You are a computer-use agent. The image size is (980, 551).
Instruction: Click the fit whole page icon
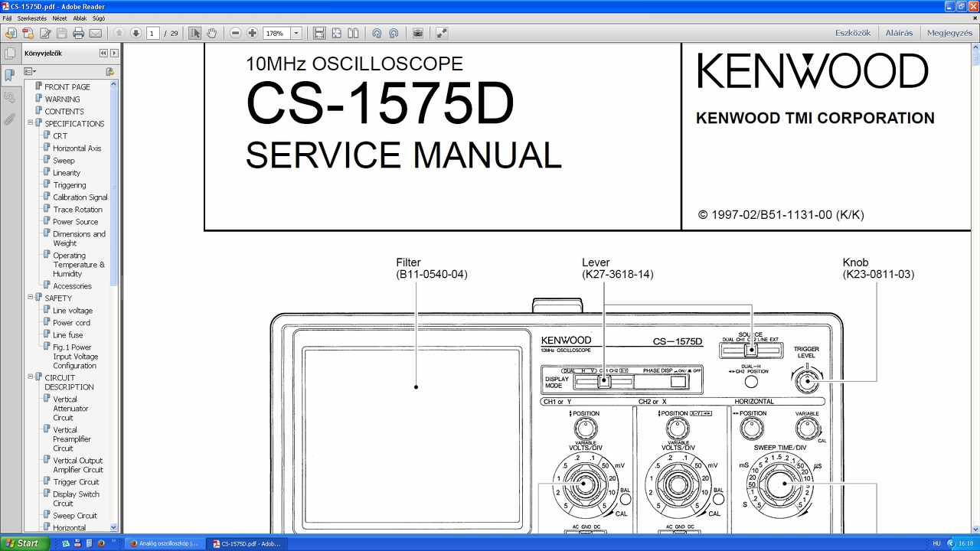click(x=336, y=33)
